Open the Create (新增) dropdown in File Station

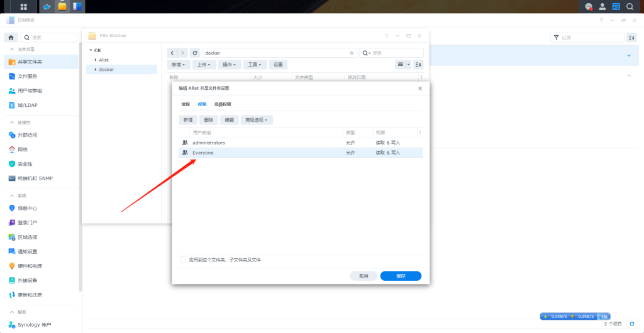pyautogui.click(x=179, y=65)
